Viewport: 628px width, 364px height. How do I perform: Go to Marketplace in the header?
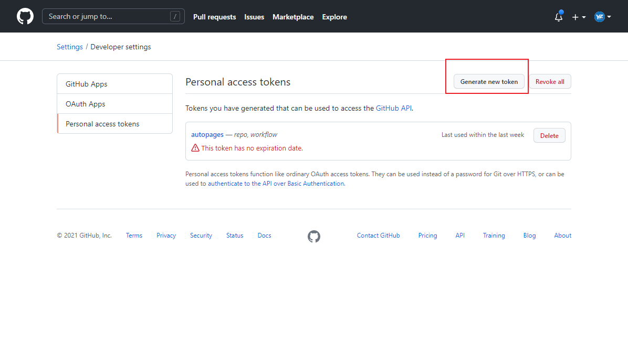pos(293,17)
